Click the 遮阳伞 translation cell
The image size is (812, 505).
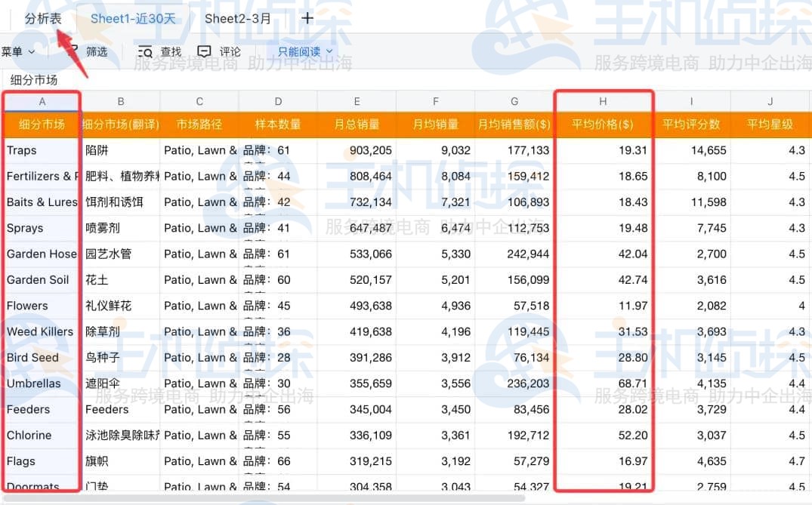[121, 383]
